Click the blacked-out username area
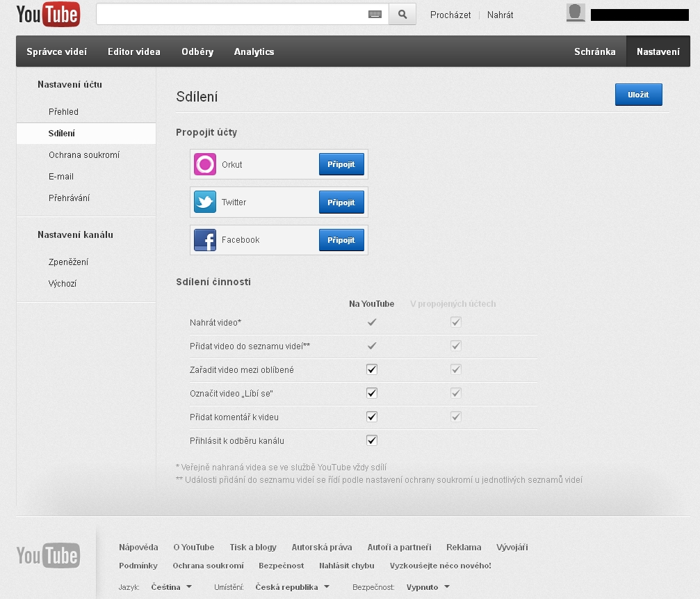 point(640,15)
